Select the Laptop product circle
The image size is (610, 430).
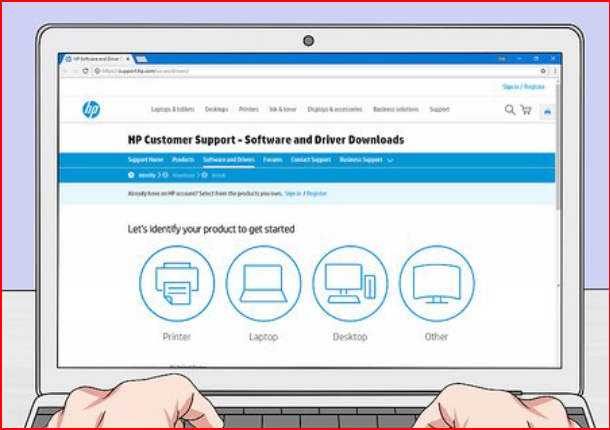point(263,283)
